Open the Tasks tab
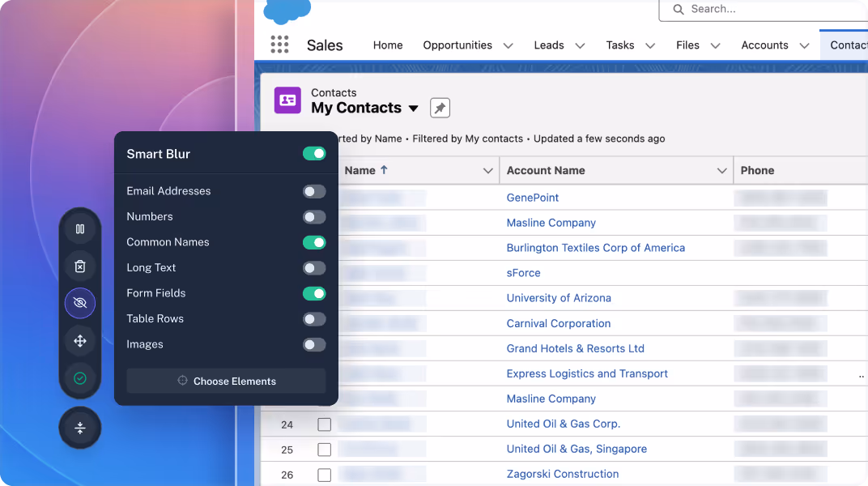The width and height of the screenshot is (868, 486). [x=620, y=45]
